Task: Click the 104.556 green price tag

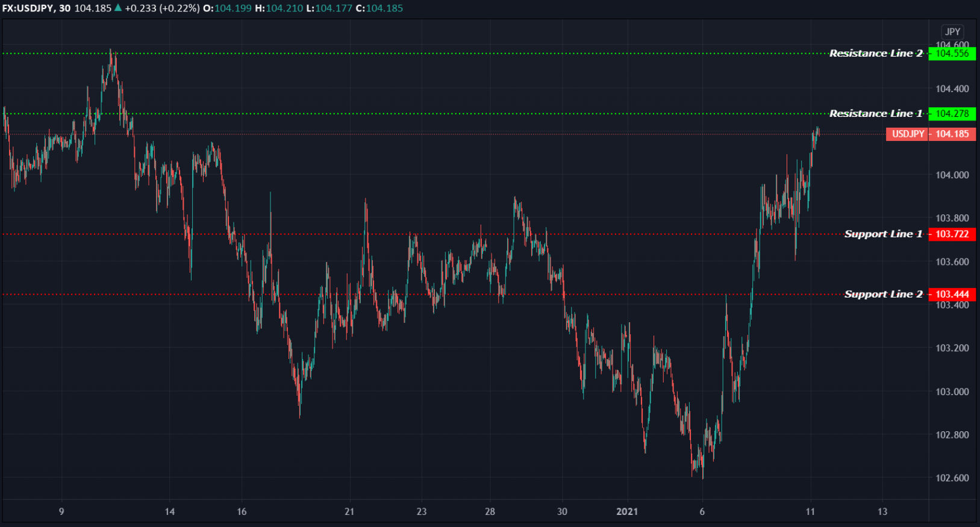Action: [952, 54]
